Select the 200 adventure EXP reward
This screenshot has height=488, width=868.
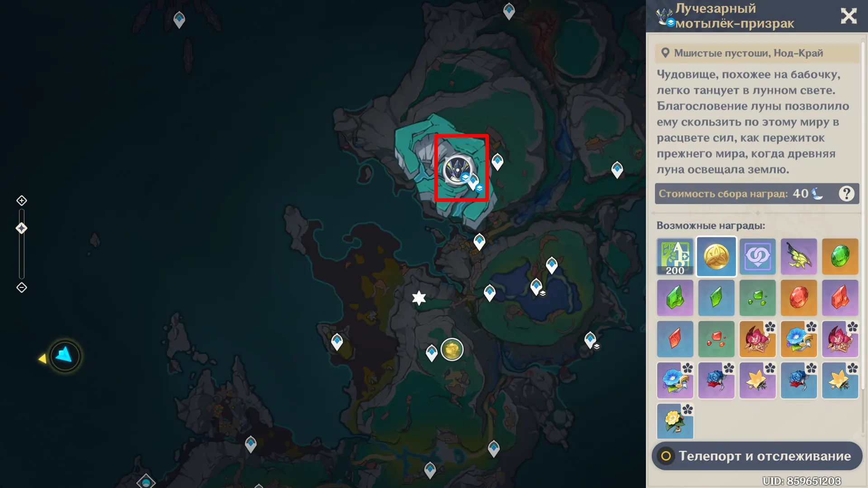click(x=675, y=257)
